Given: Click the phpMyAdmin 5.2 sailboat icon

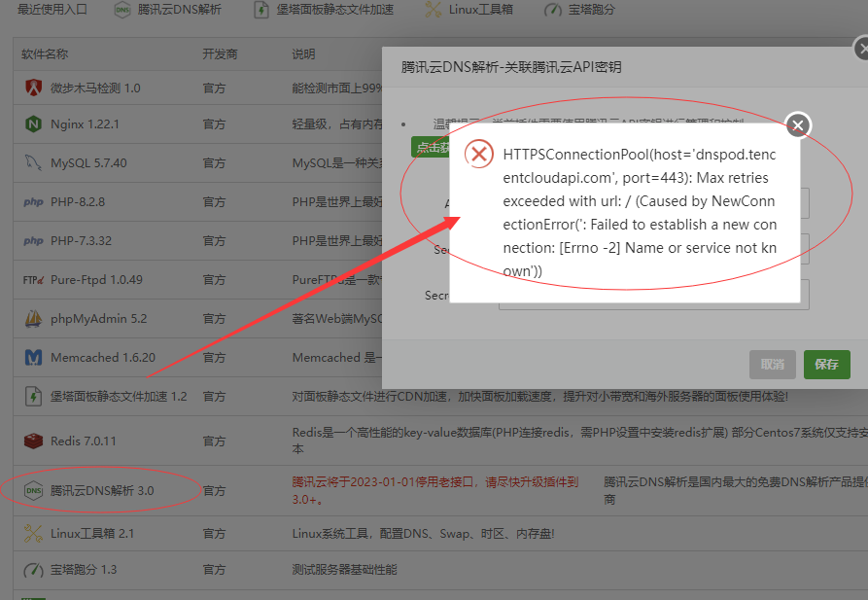Looking at the screenshot, I should [34, 319].
